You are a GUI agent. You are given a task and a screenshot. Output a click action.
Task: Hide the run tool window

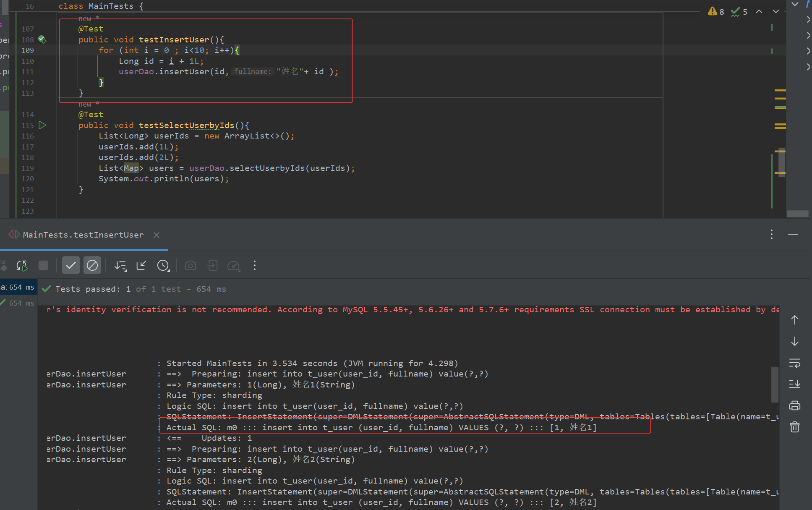pos(793,234)
